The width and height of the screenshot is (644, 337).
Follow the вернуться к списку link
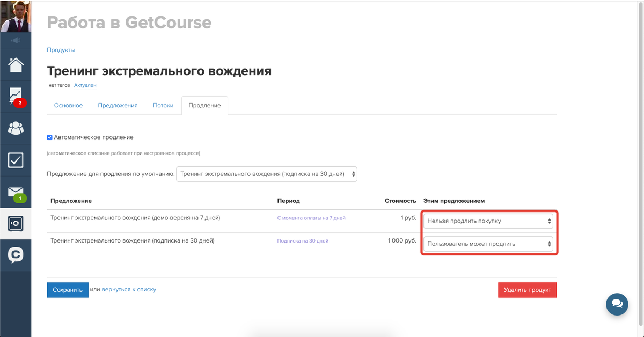[x=129, y=289]
